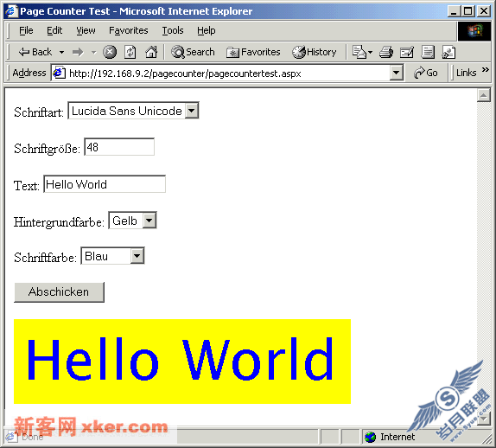Click the Go button
The image size is (496, 448).
click(425, 73)
